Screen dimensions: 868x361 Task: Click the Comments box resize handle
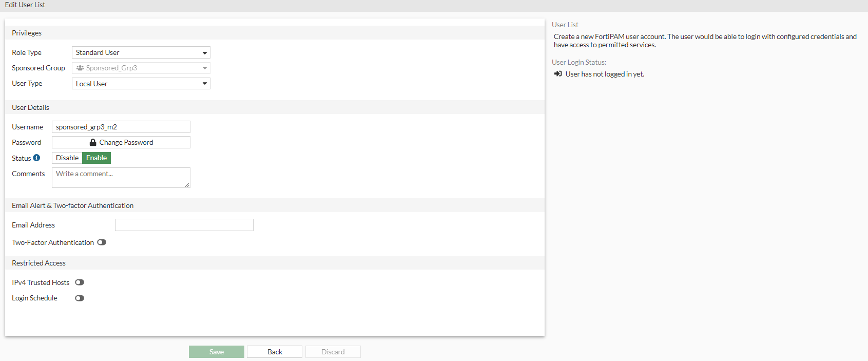187,185
